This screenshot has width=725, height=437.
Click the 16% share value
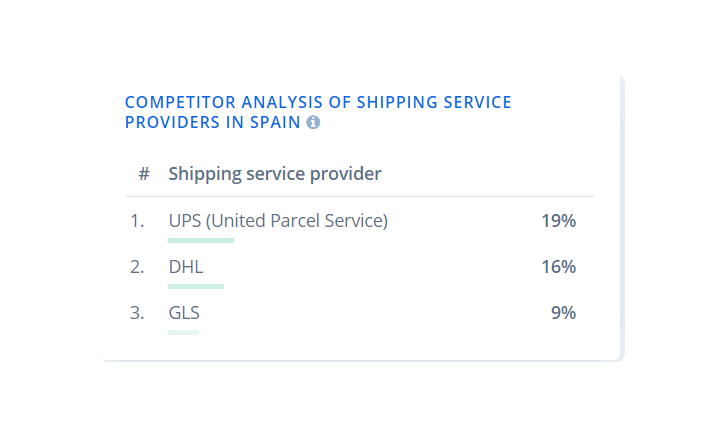pyautogui.click(x=558, y=267)
